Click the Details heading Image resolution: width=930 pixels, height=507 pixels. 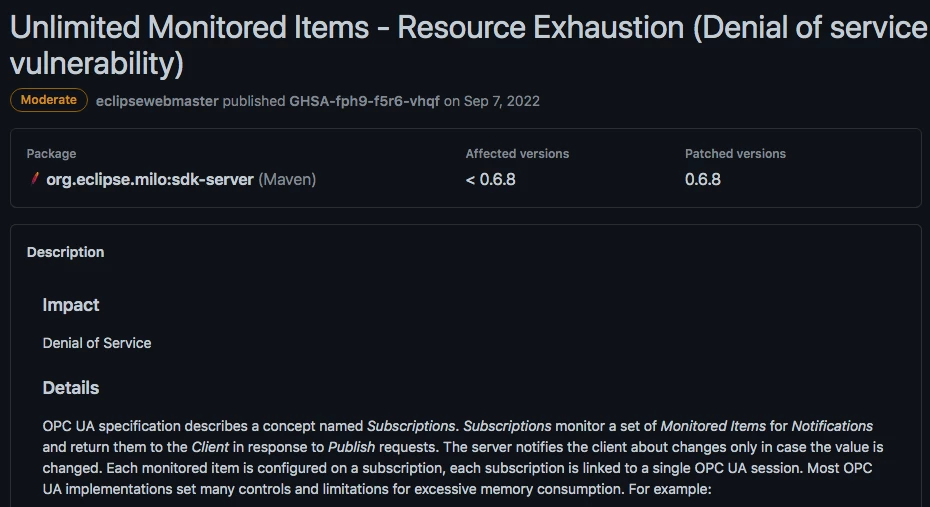point(71,387)
